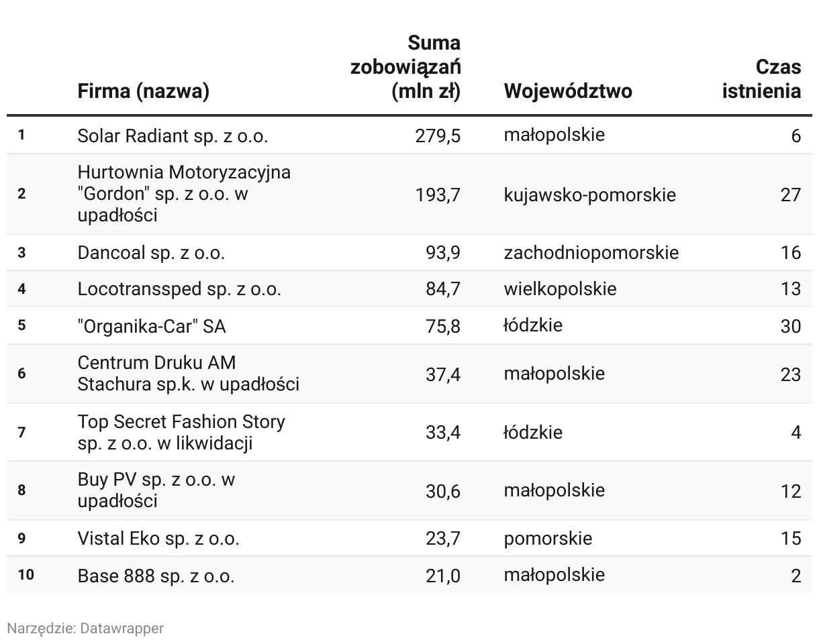819x644 pixels.
Task: Select the Solar Radiant sp. z o.o. cell
Action: pyautogui.click(x=173, y=136)
